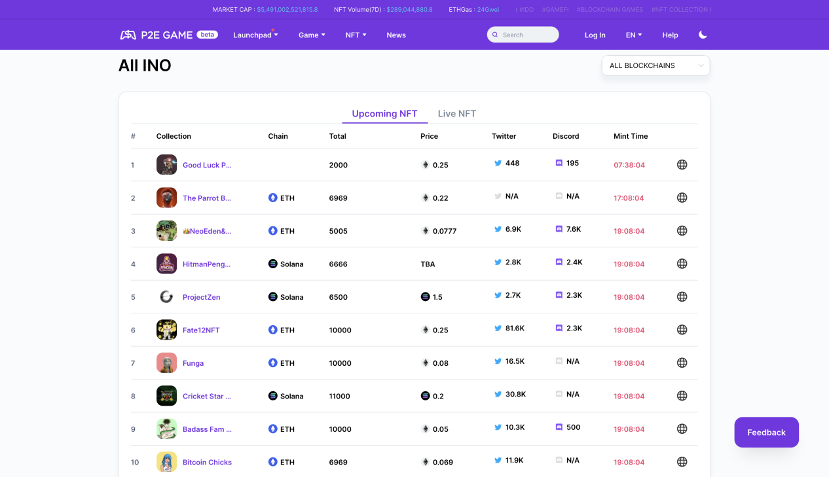Click Discord icon in ProjectZen row

559,295
